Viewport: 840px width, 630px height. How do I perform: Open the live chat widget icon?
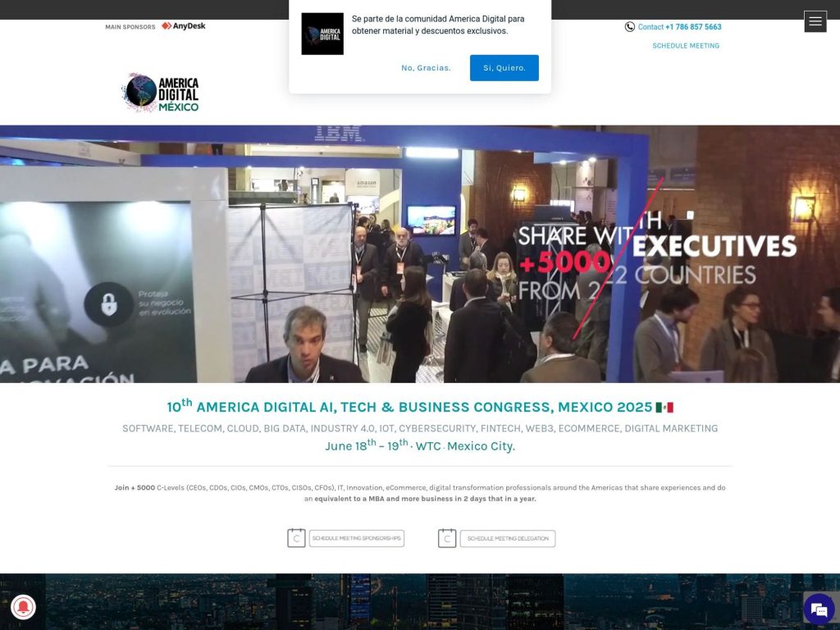(x=818, y=609)
